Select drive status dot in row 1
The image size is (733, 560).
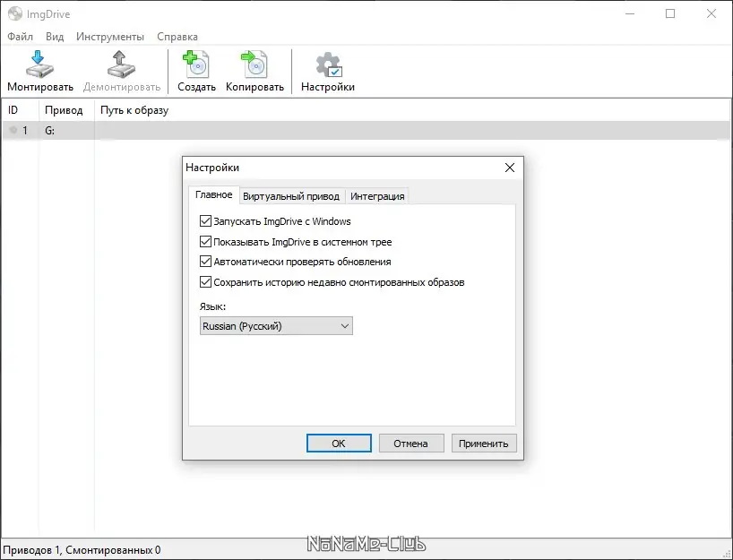(13, 130)
